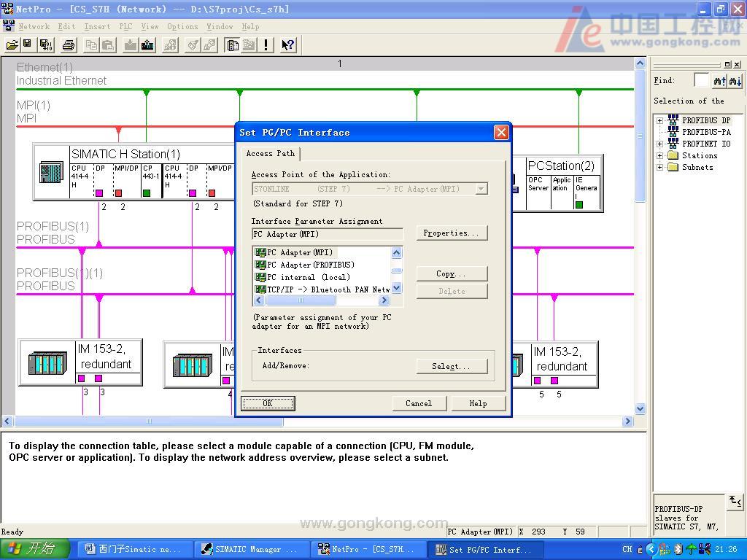
Task: Open the Edit menu
Action: [x=66, y=27]
